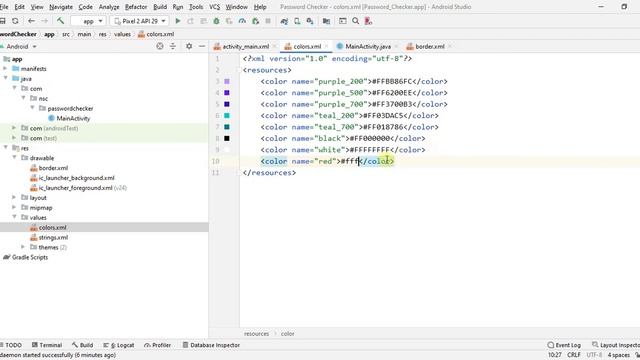Click the Forward navigation arrow
Screen dimensions: 640x360
44,21
